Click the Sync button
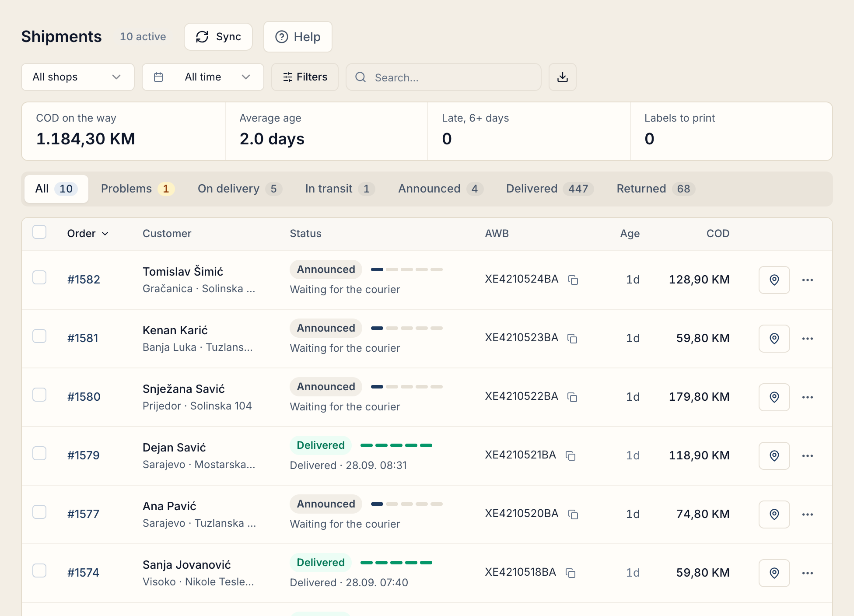The height and width of the screenshot is (616, 854). 218,37
